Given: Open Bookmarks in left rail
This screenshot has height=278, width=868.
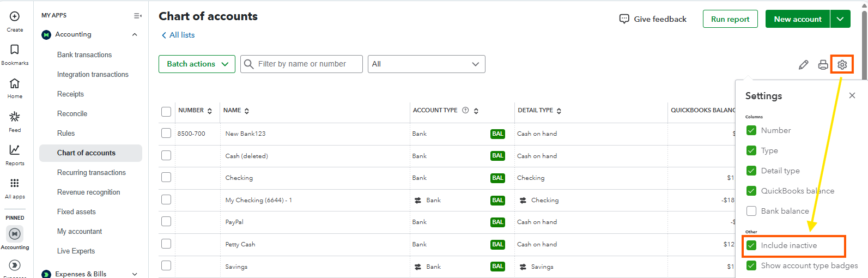Looking at the screenshot, I should (15, 50).
